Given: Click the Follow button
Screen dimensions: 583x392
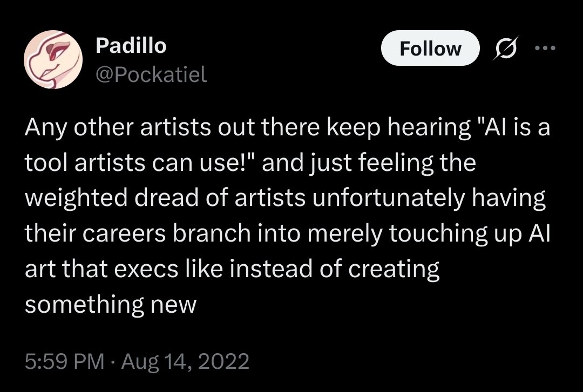Looking at the screenshot, I should (430, 49).
